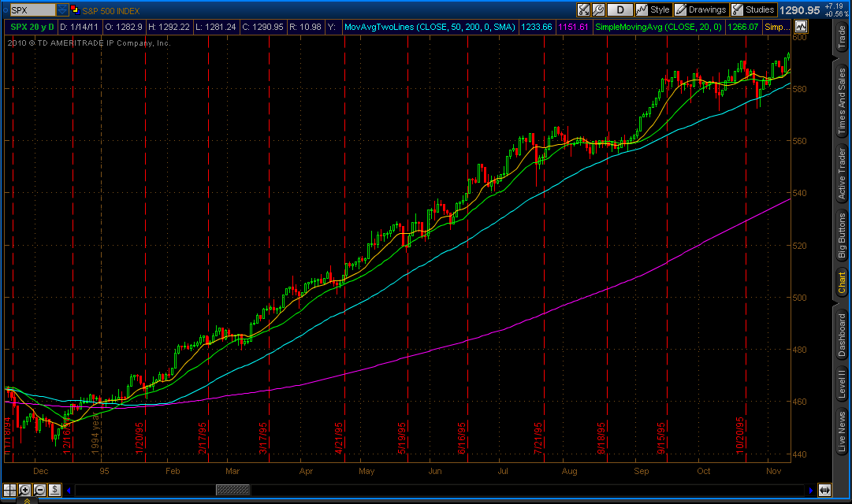Switch to the Trade side tab

(x=842, y=37)
